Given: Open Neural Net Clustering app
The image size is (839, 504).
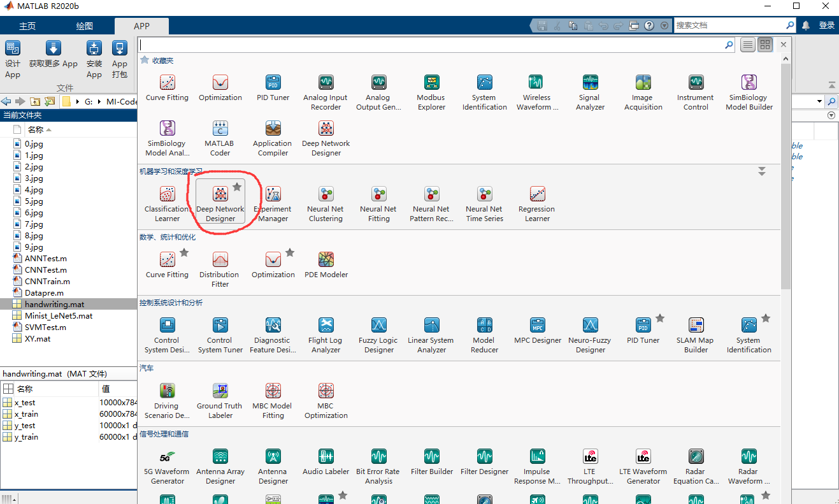Looking at the screenshot, I should (326, 204).
